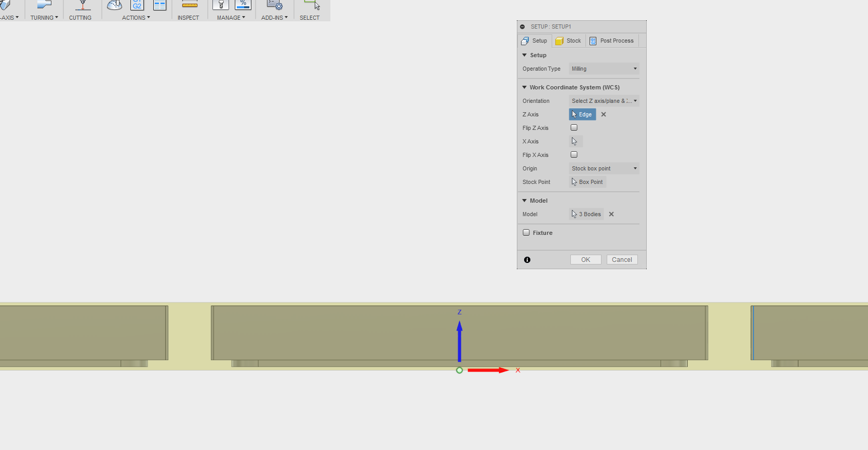Click the blue Z axis arrow
Screen dimensions: 868x450
coord(459,341)
